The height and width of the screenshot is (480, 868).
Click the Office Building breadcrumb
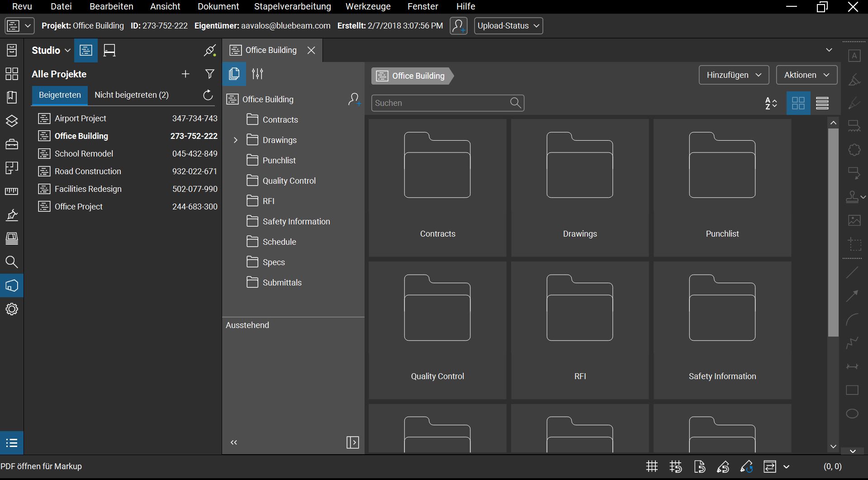[x=413, y=76]
